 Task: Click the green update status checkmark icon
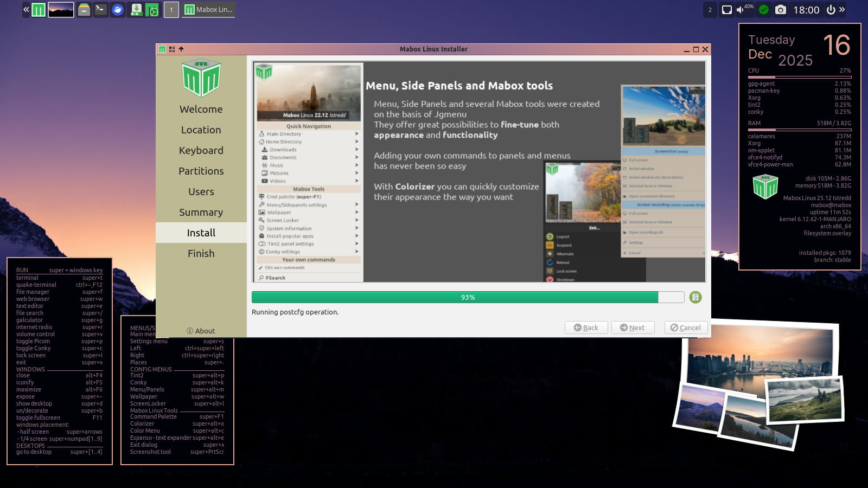pyautogui.click(x=763, y=10)
